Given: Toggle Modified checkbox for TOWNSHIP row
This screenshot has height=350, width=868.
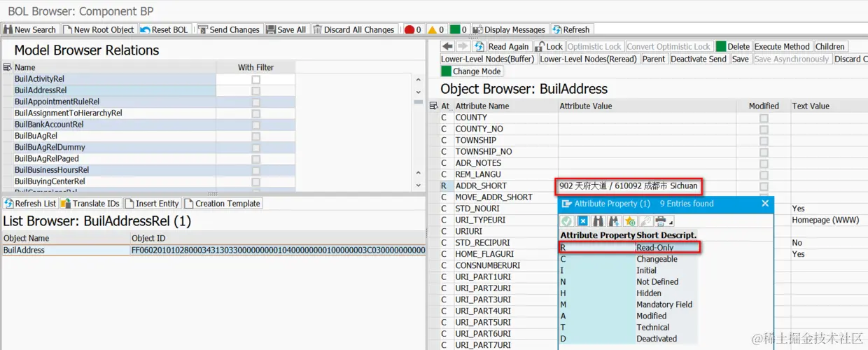Looking at the screenshot, I should (764, 141).
